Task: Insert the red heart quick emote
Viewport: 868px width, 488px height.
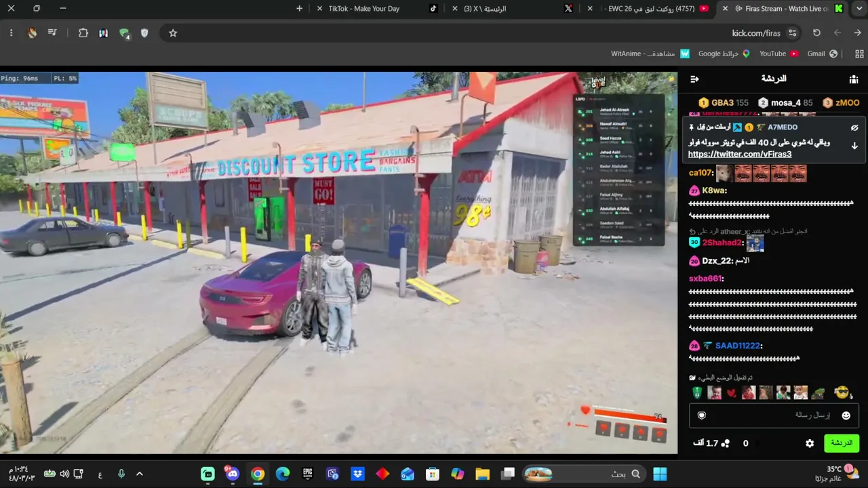Action: click(x=731, y=393)
